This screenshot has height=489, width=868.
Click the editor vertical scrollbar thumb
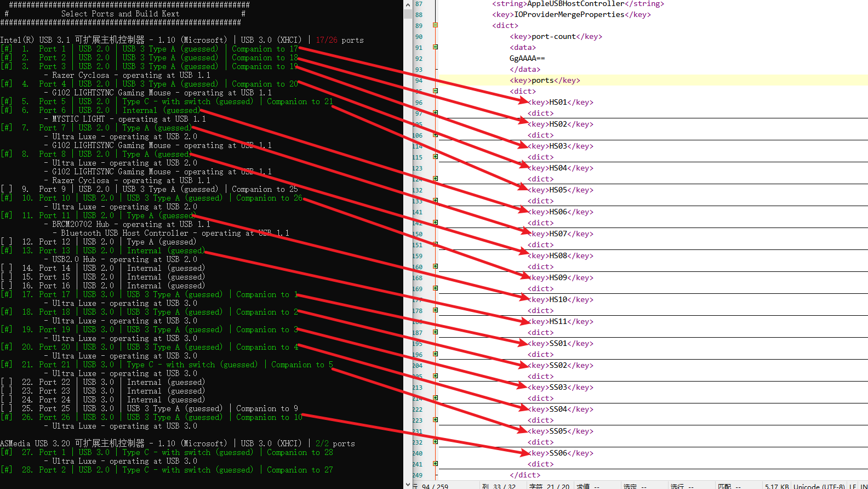408,14
